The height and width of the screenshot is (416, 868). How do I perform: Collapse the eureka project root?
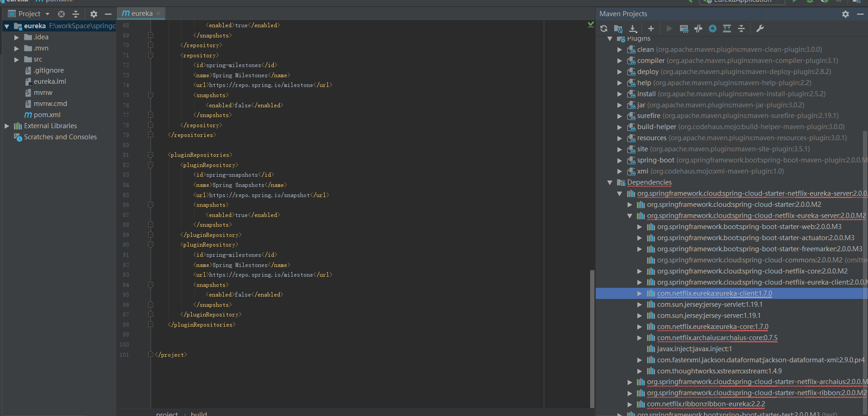click(7, 26)
